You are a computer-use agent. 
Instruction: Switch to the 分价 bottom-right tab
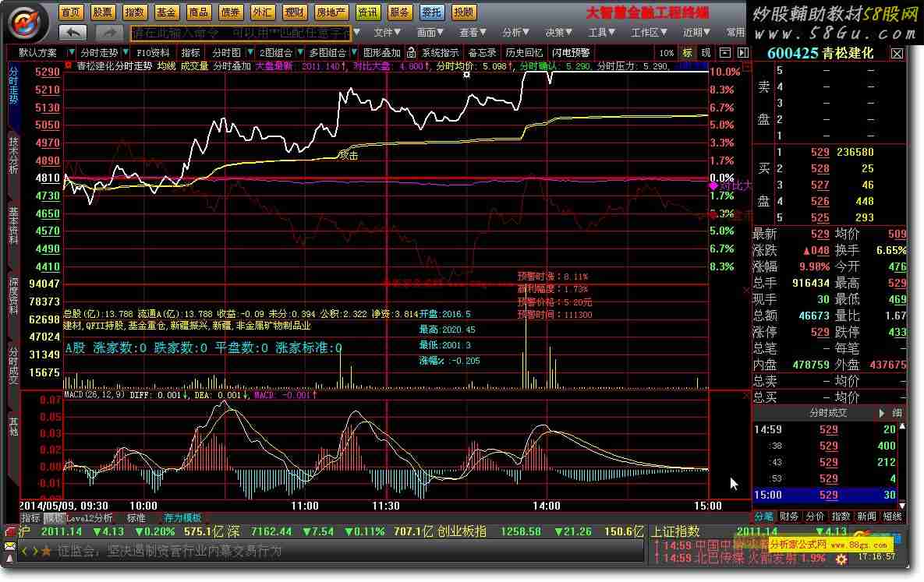click(815, 517)
